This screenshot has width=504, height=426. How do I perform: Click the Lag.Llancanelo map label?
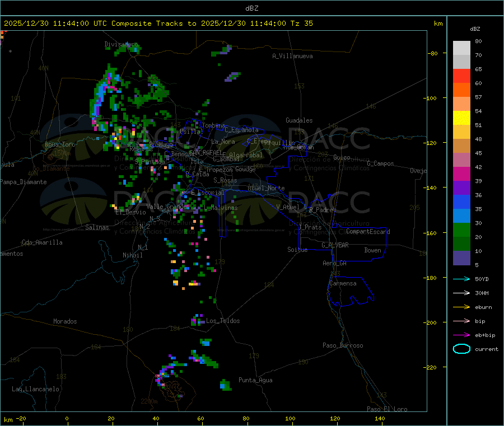(36, 389)
